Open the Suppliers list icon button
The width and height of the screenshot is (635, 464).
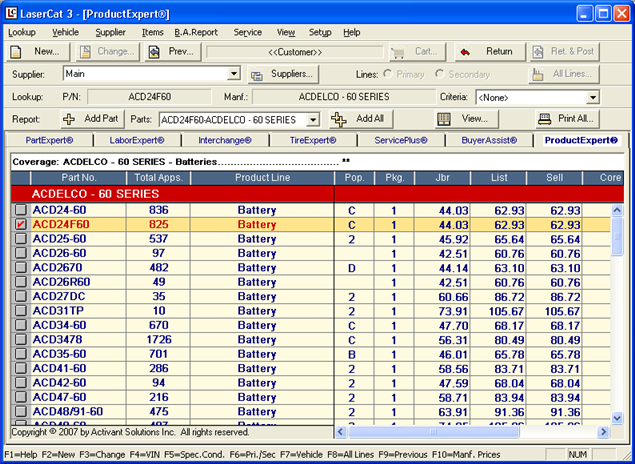tap(257, 74)
